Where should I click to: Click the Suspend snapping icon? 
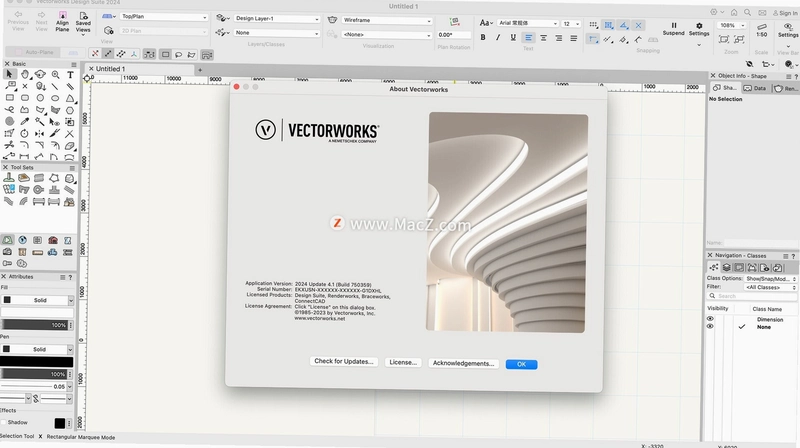[673, 29]
